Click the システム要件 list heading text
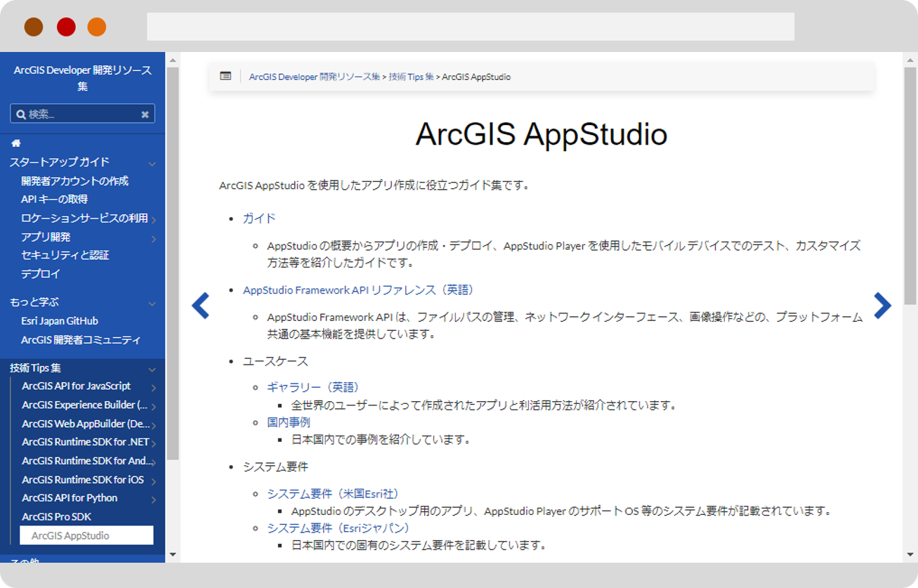The width and height of the screenshot is (918, 588). click(x=275, y=466)
